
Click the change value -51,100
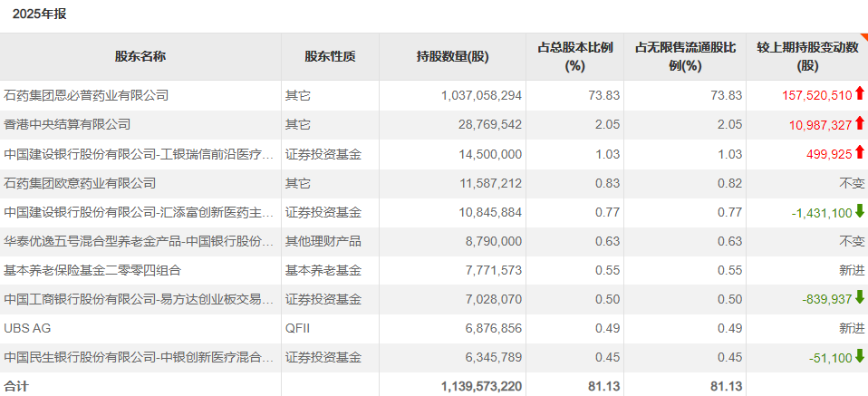click(x=830, y=358)
